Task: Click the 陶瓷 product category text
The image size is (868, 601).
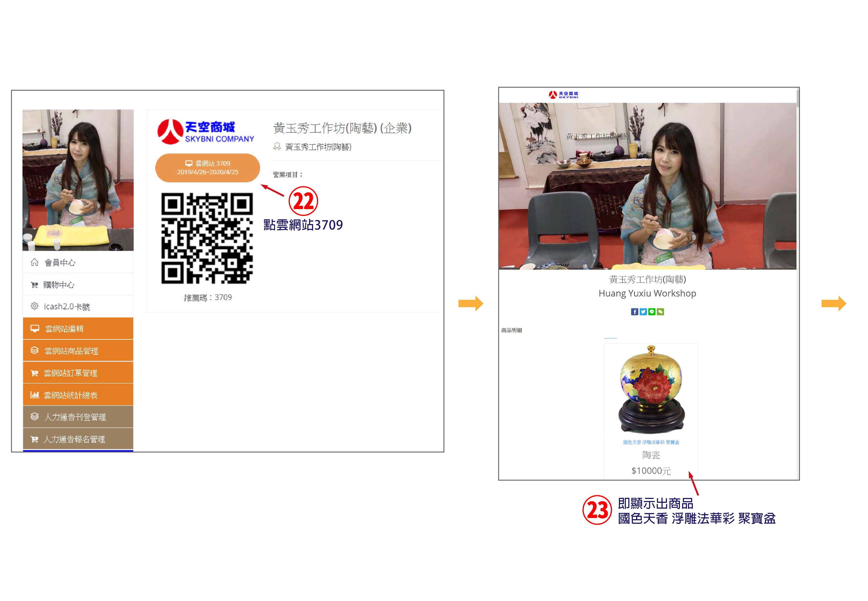Action: click(651, 455)
